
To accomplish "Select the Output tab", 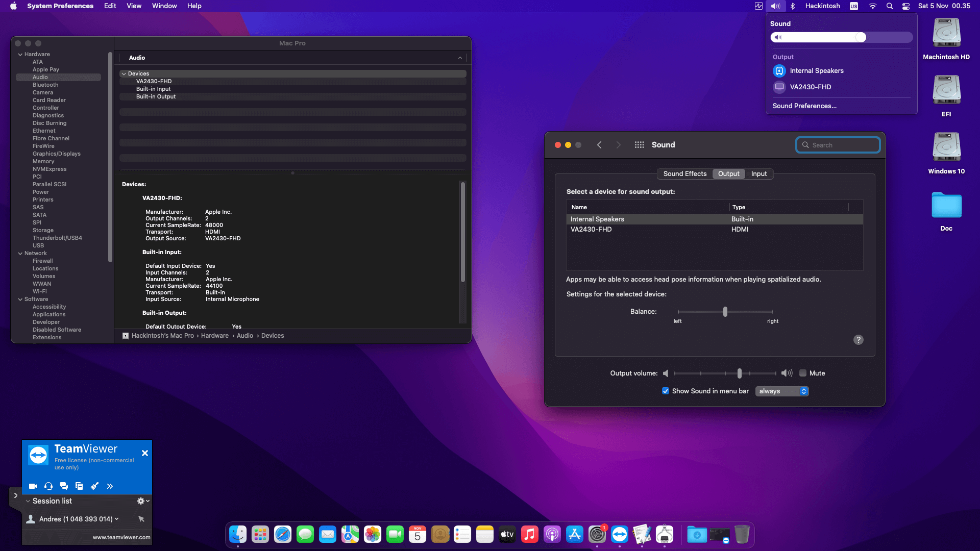I will [x=728, y=173].
